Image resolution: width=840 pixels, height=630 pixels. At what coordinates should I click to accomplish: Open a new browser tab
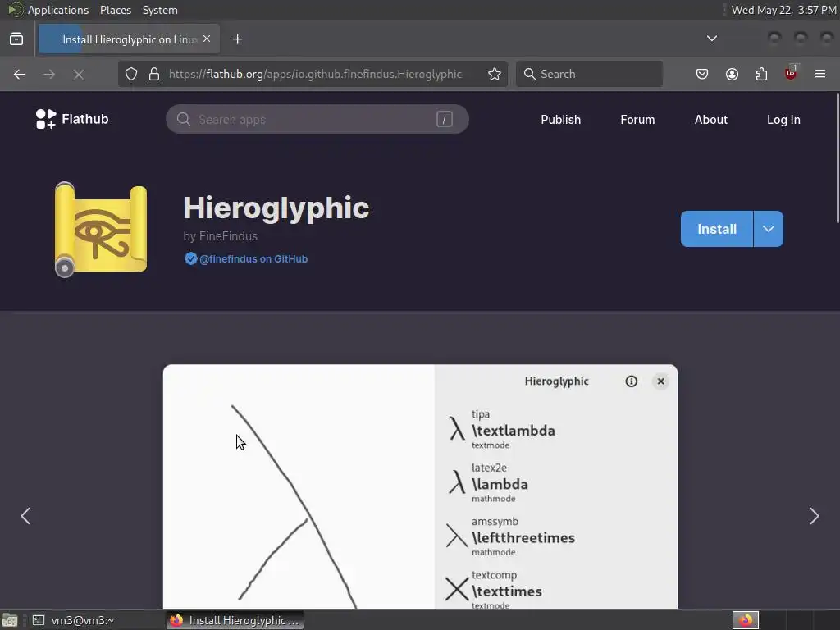click(x=237, y=39)
